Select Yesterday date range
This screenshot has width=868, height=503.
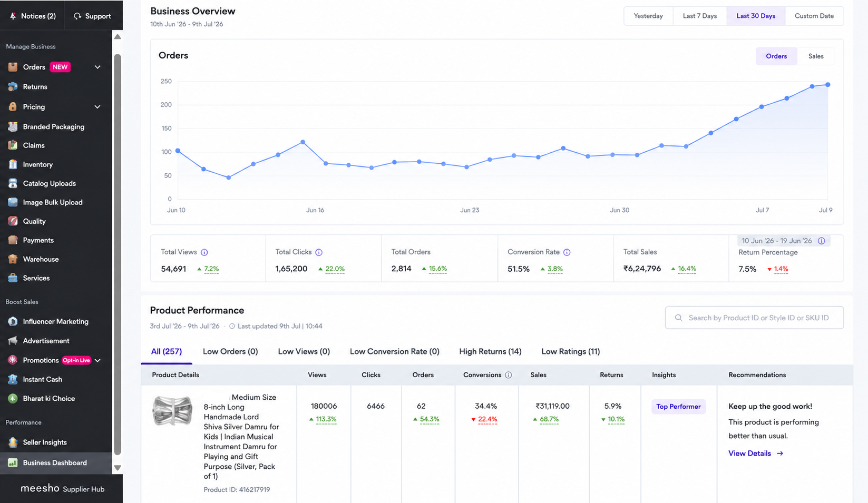tap(648, 16)
